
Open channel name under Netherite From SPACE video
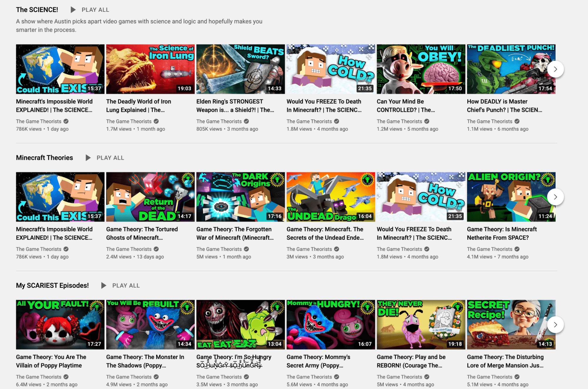tap(490, 249)
